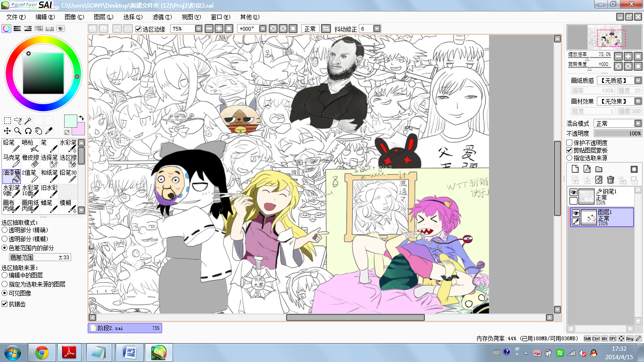
Task: Enable the 保护不透明度 checkbox
Action: click(570, 142)
